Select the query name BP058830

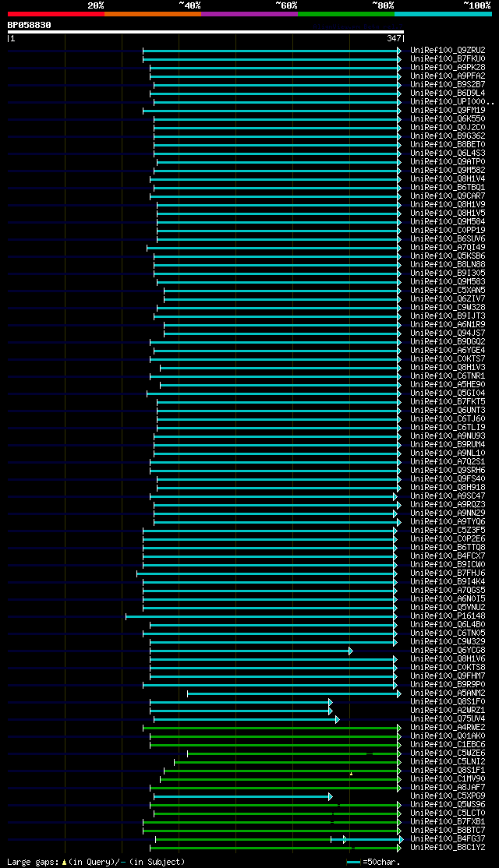[30, 25]
